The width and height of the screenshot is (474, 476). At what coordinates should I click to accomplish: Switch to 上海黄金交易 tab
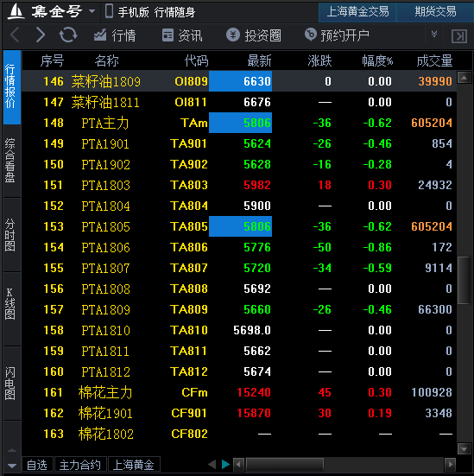[x=357, y=12]
